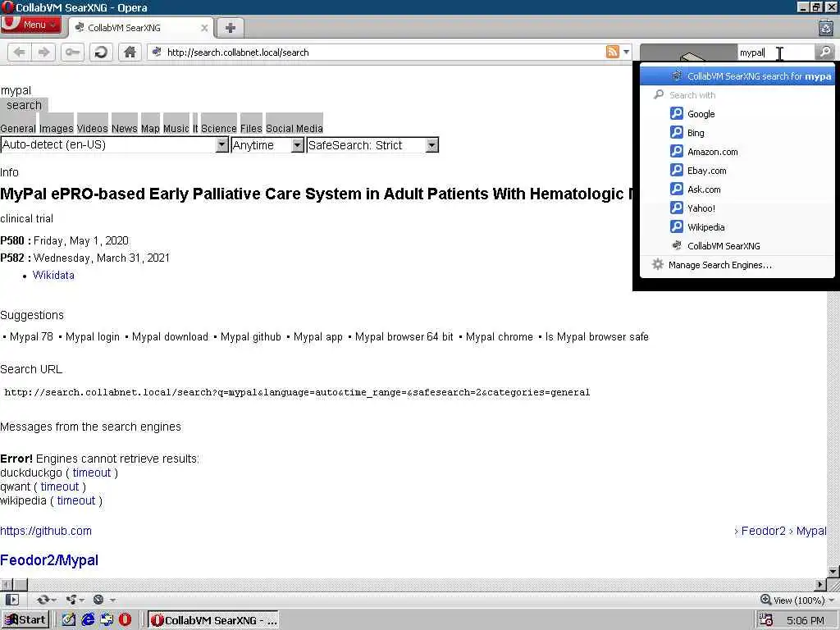The width and height of the screenshot is (840, 630).
Task: Toggle the side panel icon in status bar
Action: point(11,600)
